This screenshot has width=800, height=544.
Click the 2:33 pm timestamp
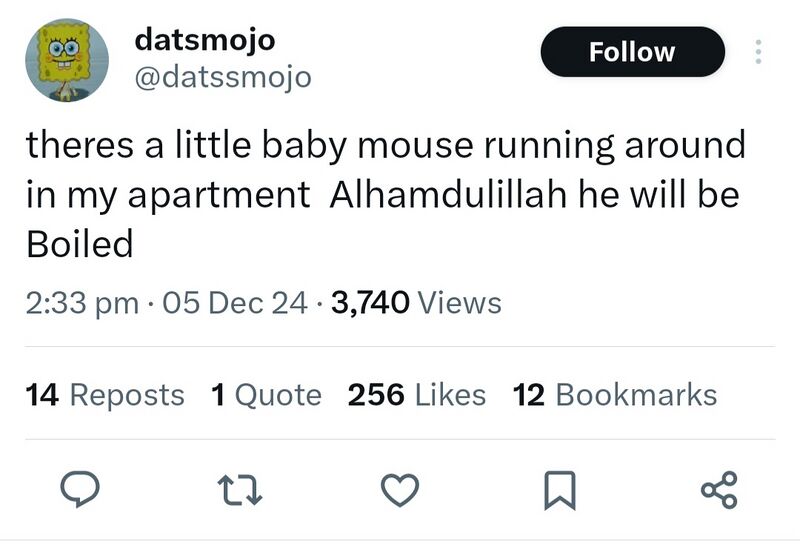(82, 302)
